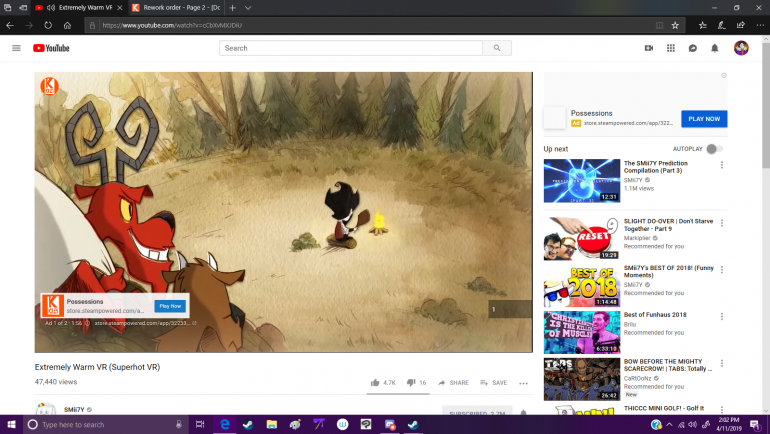Viewport: 770px width, 434px height.
Task: Click the search magnifier button
Action: [497, 48]
